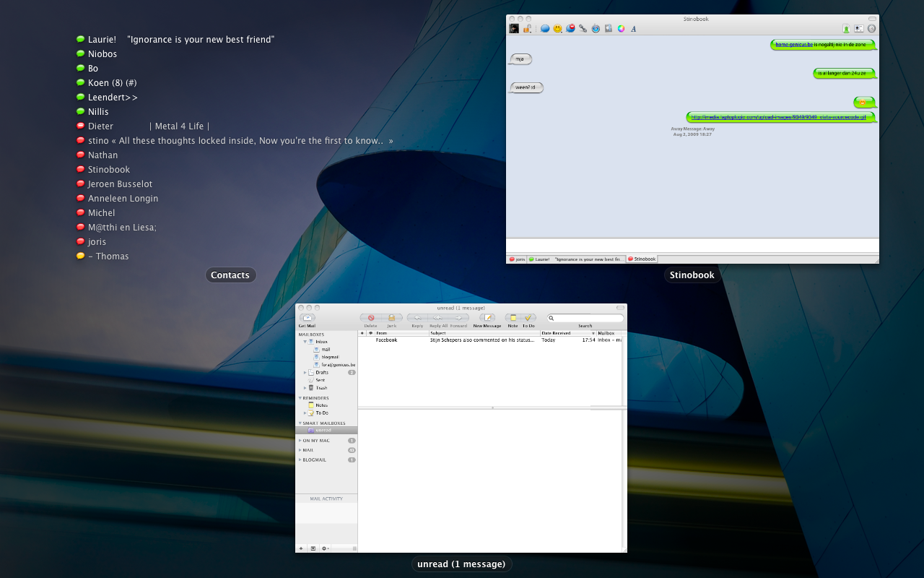Click the blue chat bubble icon in Stinobook toolbar
924x578 pixels.
click(x=545, y=29)
